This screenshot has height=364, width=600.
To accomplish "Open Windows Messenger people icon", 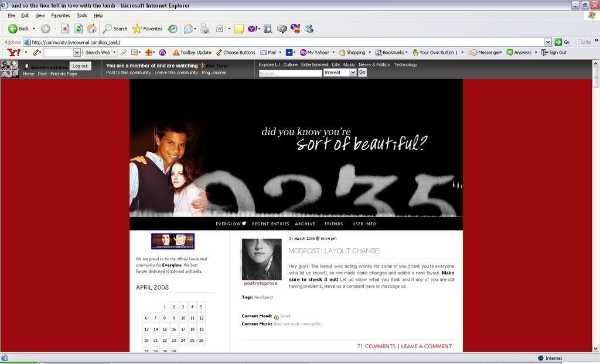I will [309, 29].
